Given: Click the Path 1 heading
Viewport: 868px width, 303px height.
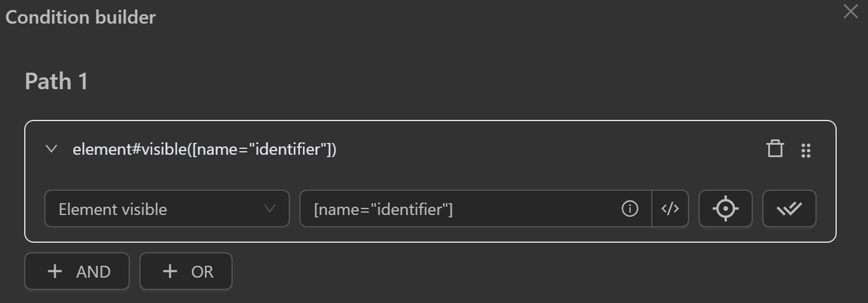Looking at the screenshot, I should pyautogui.click(x=56, y=81).
